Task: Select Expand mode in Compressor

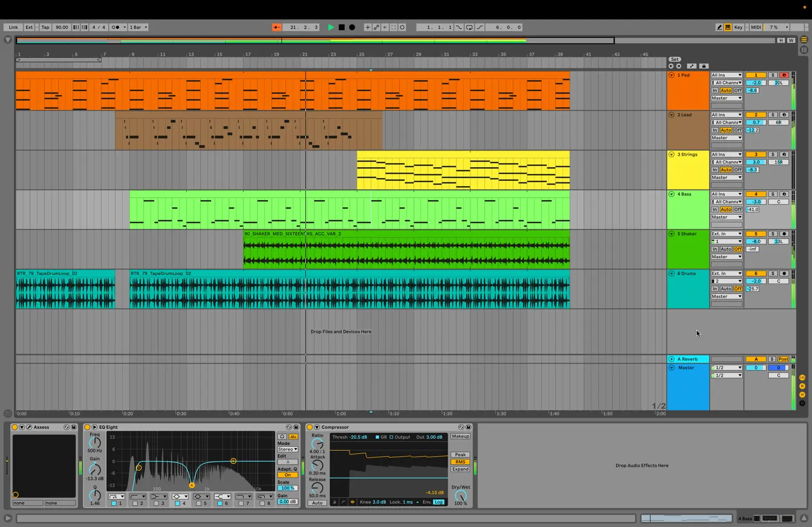Action: [460, 469]
